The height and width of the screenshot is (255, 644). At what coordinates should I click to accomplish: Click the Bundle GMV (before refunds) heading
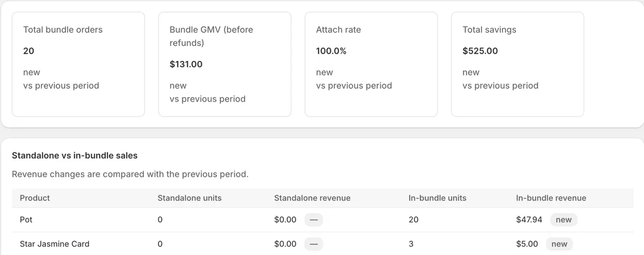click(x=212, y=36)
